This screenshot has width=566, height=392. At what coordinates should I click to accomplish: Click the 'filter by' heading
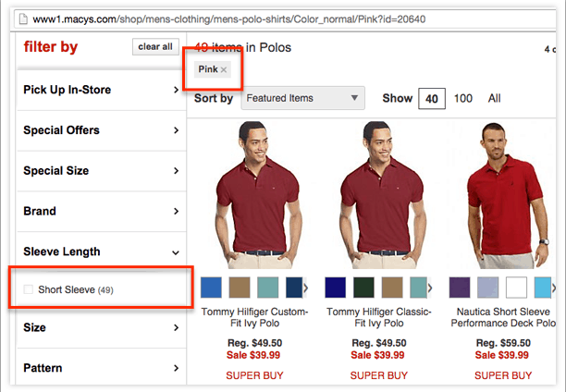[51, 47]
